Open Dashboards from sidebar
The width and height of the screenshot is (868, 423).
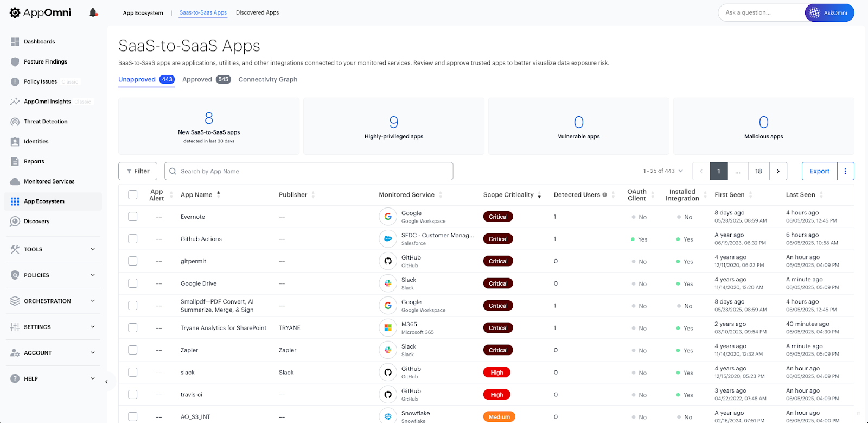pyautogui.click(x=39, y=42)
